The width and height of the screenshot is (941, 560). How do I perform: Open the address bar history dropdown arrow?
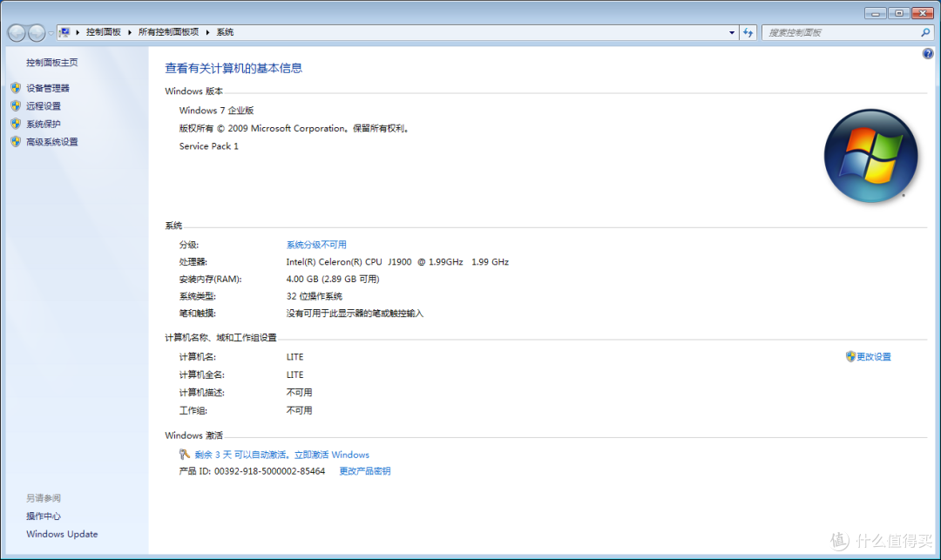[732, 32]
